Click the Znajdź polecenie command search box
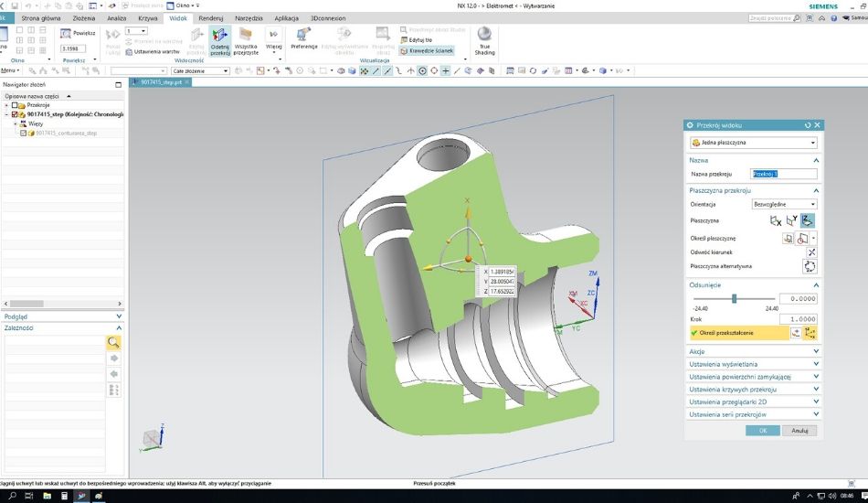The height and width of the screenshot is (503, 868). tap(775, 18)
